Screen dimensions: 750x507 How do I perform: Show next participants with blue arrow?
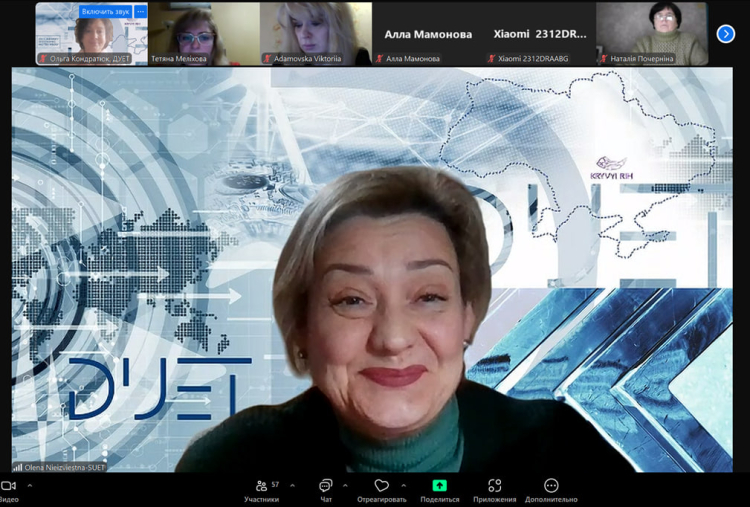click(726, 34)
